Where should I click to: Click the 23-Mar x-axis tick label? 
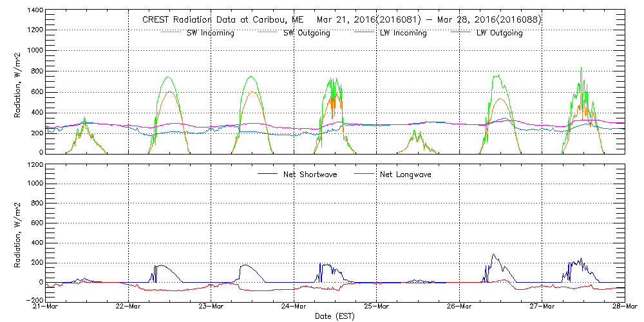click(x=211, y=307)
